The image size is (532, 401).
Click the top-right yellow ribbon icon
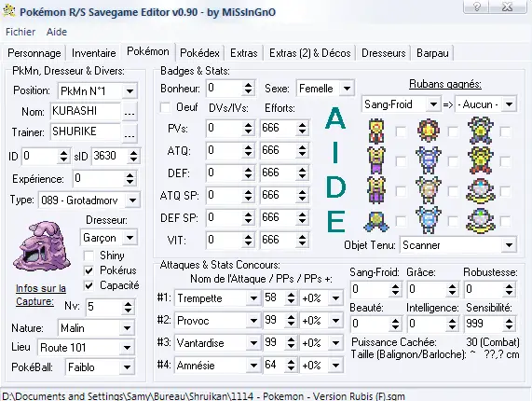coord(480,131)
